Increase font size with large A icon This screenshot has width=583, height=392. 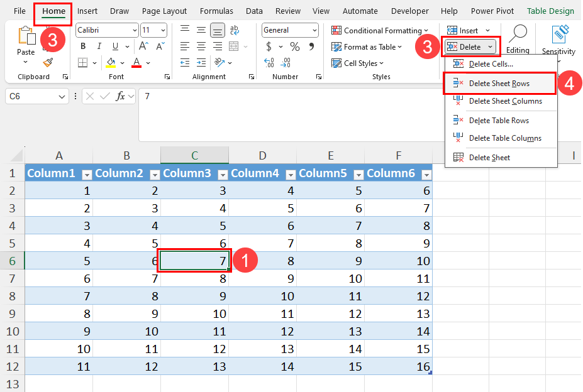point(143,46)
